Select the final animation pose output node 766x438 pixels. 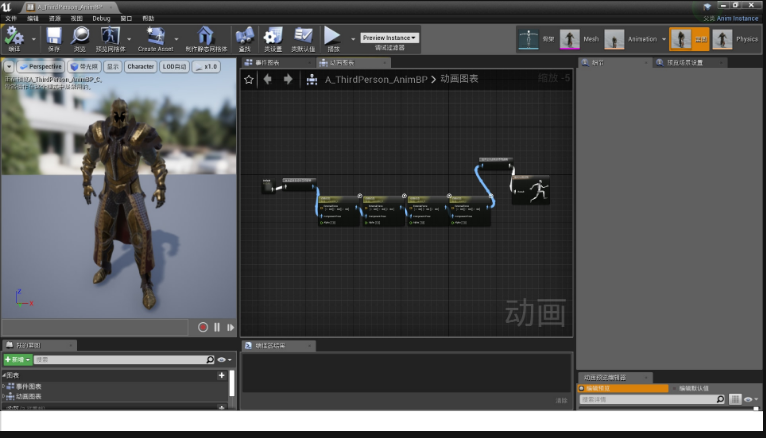[531, 190]
